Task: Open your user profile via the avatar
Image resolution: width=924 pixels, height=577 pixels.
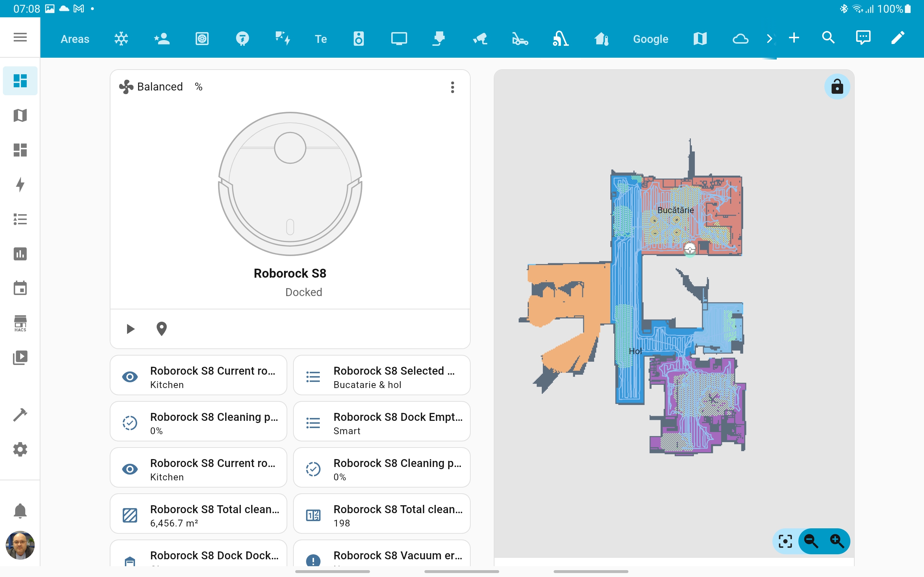Action: tap(20, 546)
